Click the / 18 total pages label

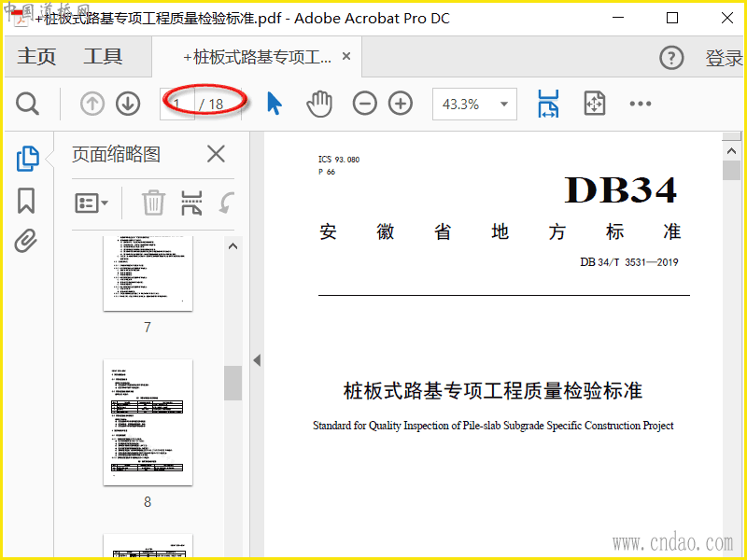(x=211, y=105)
